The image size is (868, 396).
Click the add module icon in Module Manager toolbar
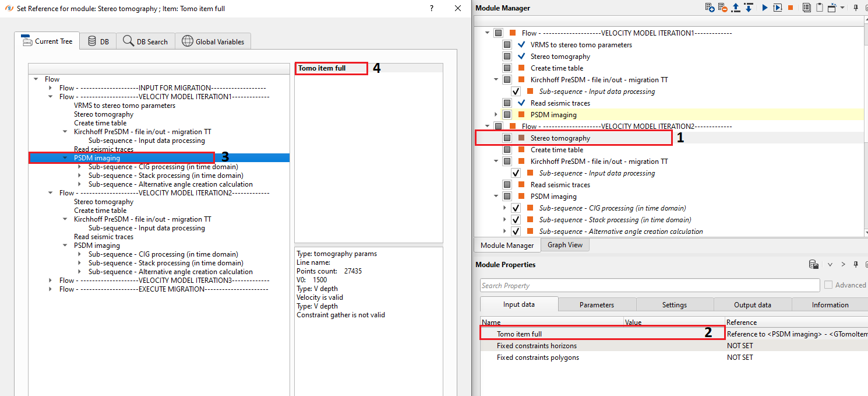pos(710,8)
